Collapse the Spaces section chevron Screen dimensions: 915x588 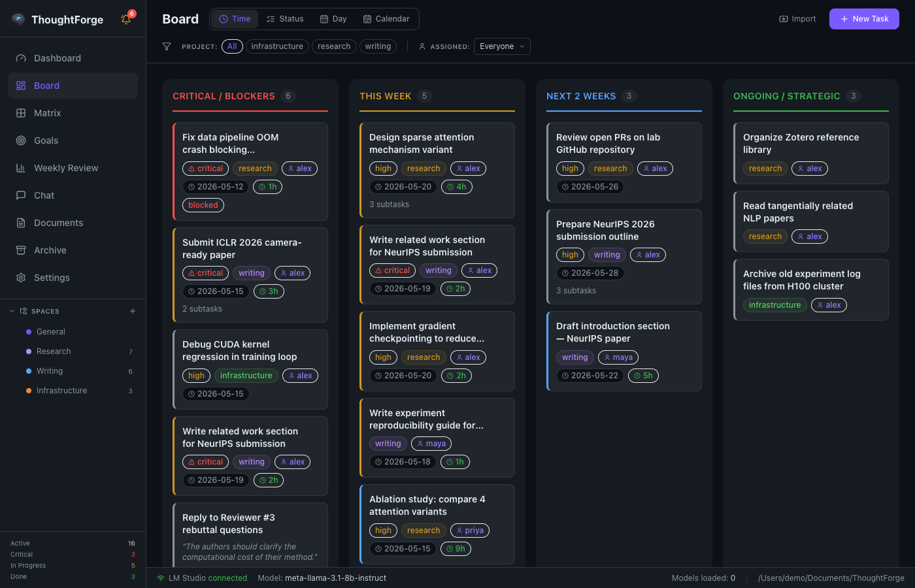pos(12,311)
